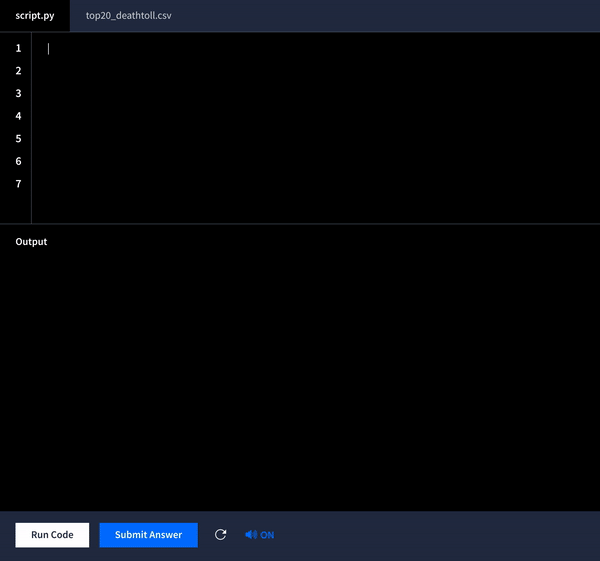Click the reset code circular arrow icon
Screen dimensions: 600x561
pos(220,535)
